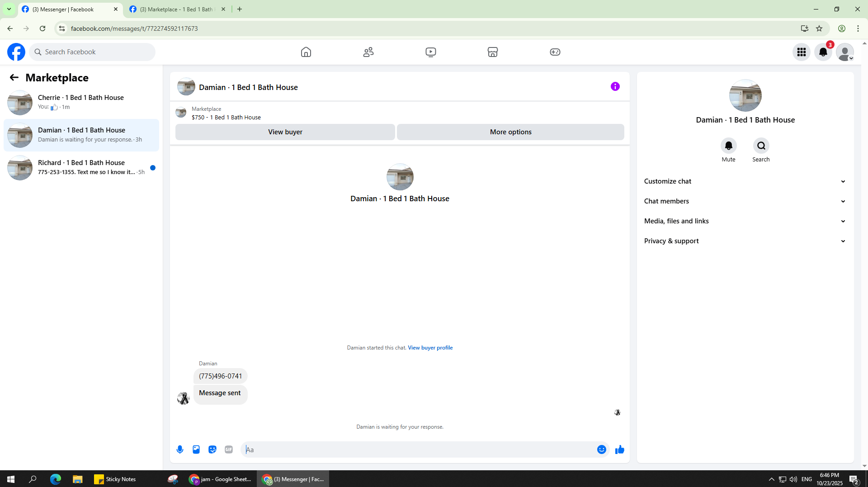
Task: Choose a sticker from the sticker icon
Action: (212, 449)
